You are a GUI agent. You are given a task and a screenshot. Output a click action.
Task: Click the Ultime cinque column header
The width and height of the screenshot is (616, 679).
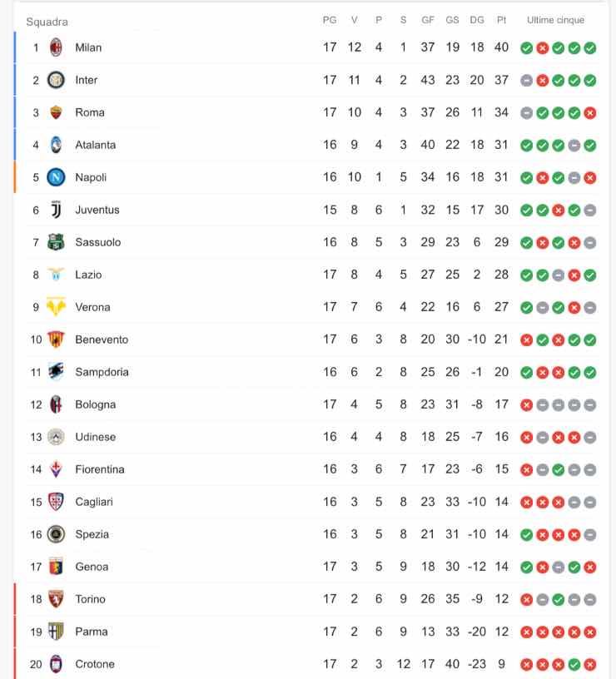click(x=555, y=20)
